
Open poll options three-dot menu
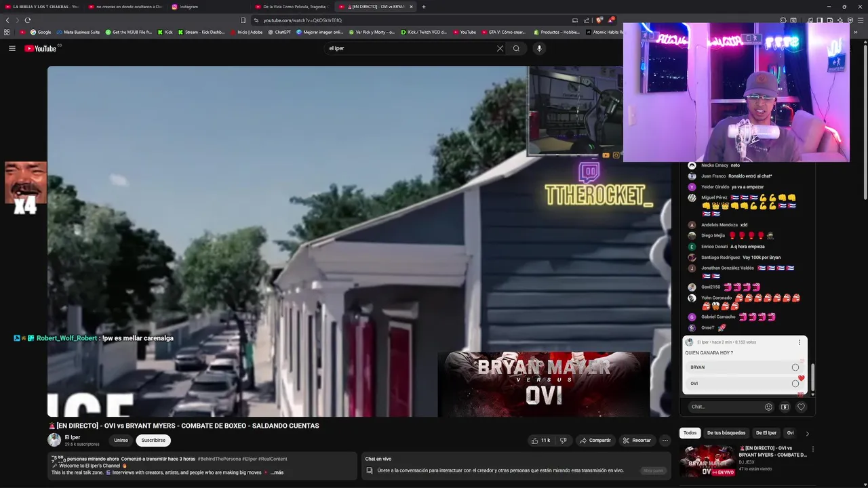click(x=800, y=342)
